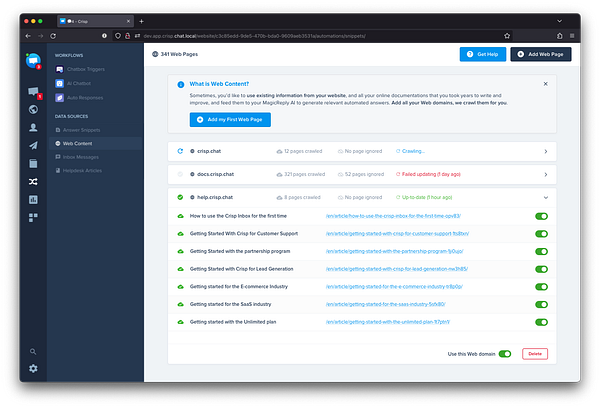The image size is (600, 408).
Task: Open the Automations shuffle icon in sidebar
Action: (33, 181)
